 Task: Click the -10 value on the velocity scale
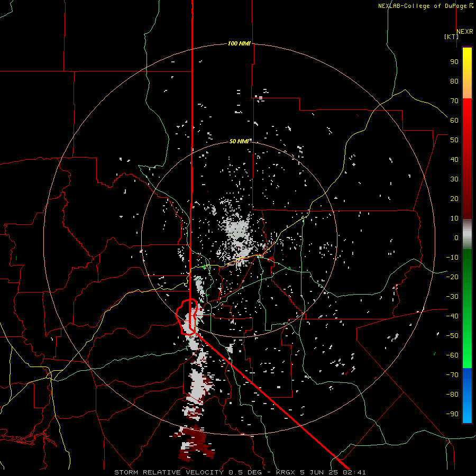452,258
